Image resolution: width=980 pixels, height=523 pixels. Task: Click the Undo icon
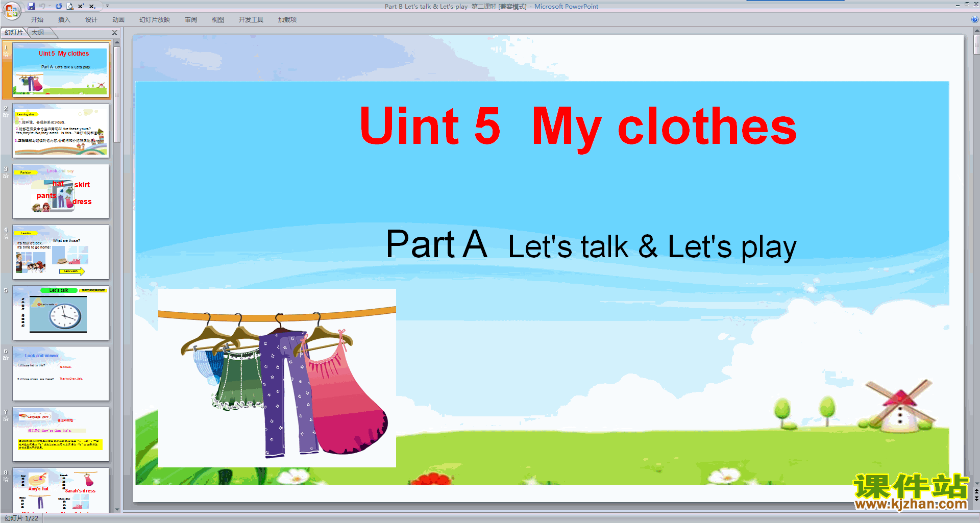click(x=42, y=6)
